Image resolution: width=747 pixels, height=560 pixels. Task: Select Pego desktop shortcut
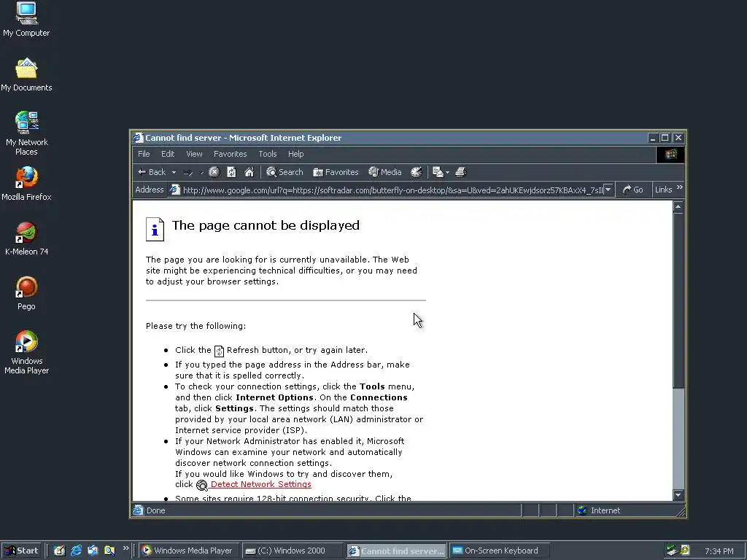click(x=26, y=294)
